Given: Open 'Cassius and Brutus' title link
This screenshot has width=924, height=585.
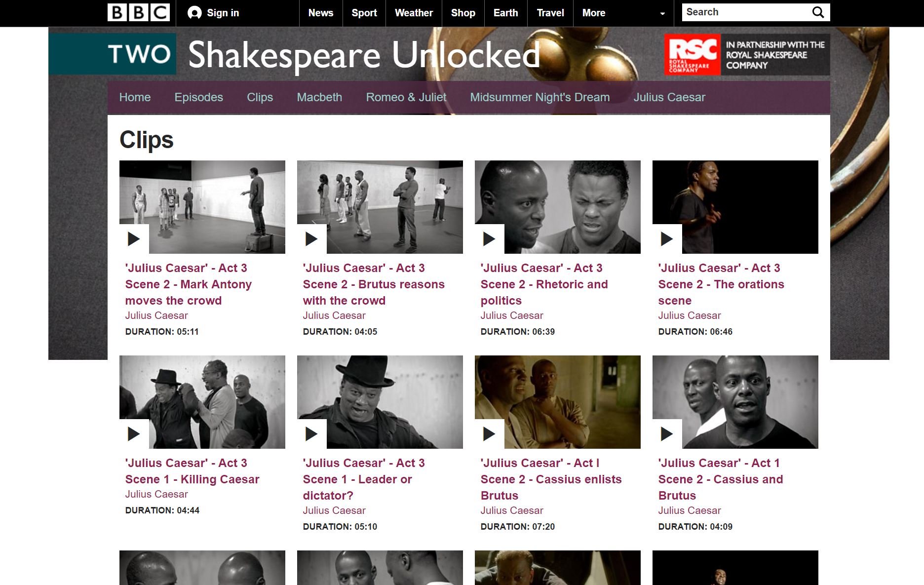Looking at the screenshot, I should point(721,479).
